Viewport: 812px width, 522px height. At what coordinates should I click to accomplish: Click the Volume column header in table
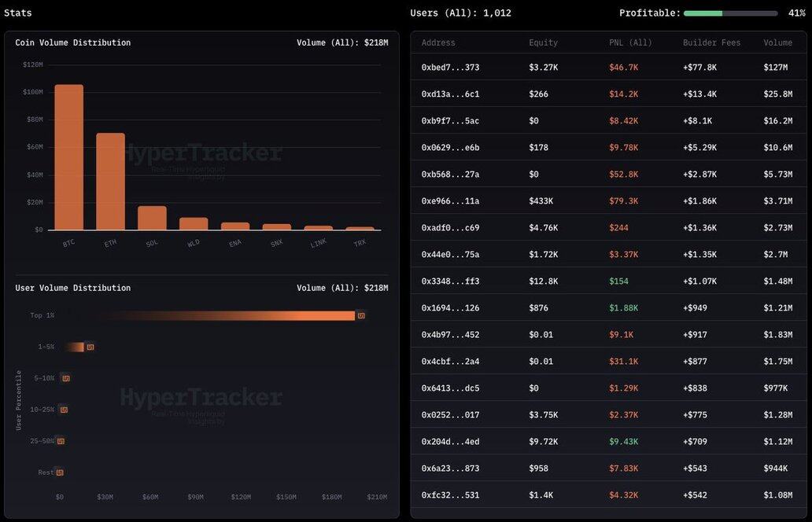click(777, 42)
